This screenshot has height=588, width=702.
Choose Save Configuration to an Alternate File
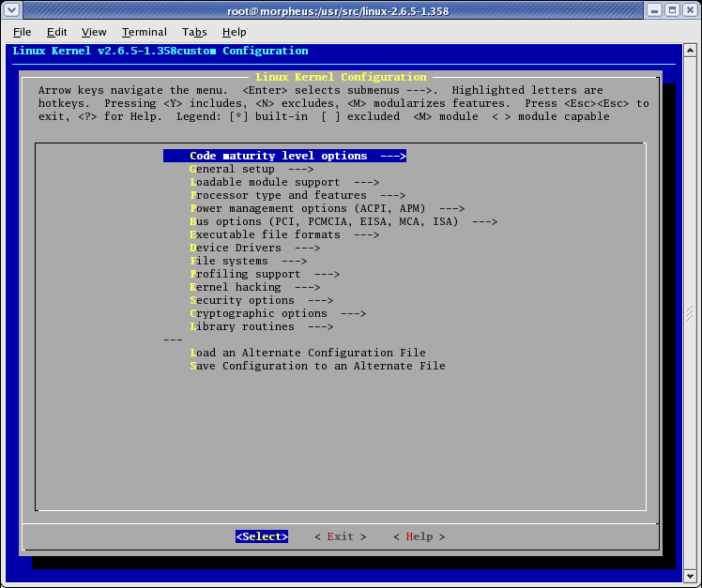pyautogui.click(x=316, y=367)
